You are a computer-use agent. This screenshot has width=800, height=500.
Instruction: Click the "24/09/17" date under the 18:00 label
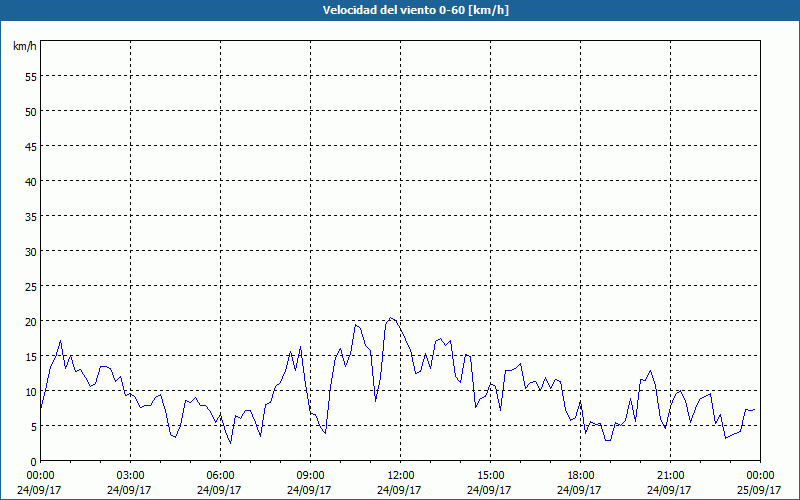pos(579,490)
